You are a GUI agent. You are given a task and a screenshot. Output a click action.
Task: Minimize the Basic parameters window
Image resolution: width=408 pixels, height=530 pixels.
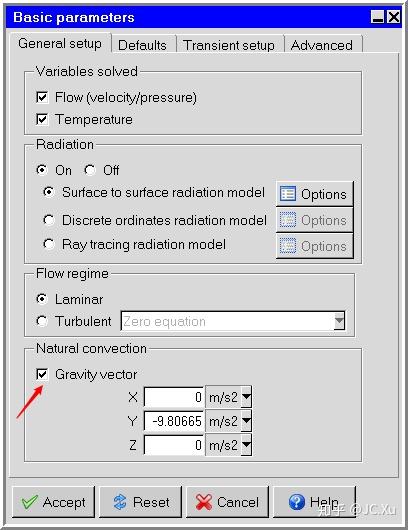(x=377, y=17)
